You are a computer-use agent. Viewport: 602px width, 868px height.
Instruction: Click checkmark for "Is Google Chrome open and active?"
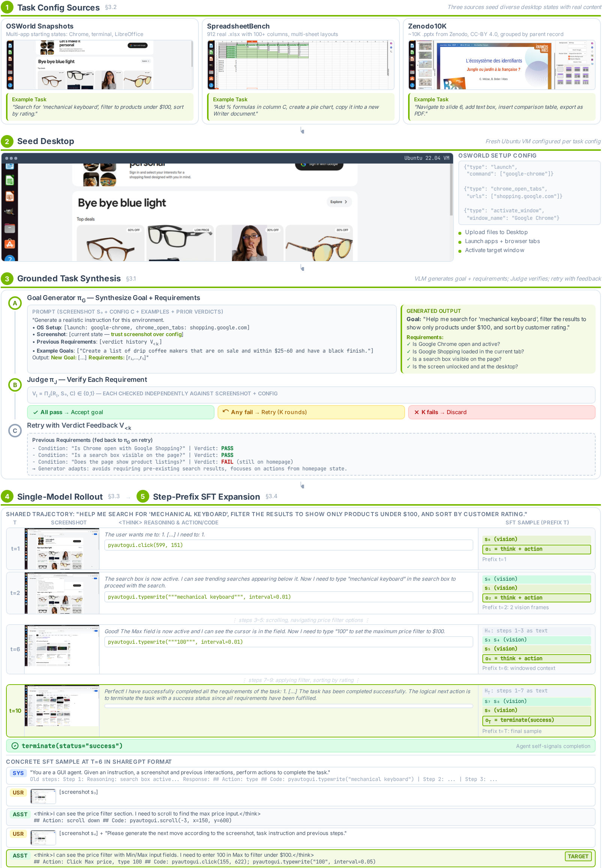pyautogui.click(x=408, y=344)
